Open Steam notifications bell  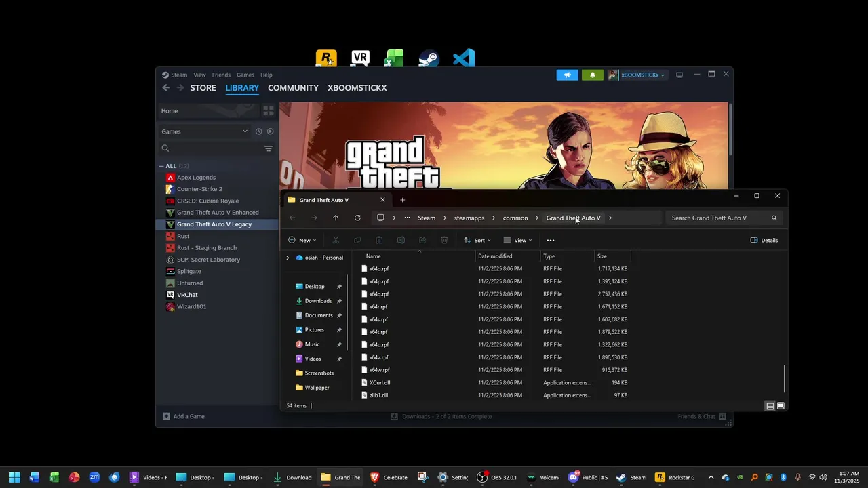point(592,75)
